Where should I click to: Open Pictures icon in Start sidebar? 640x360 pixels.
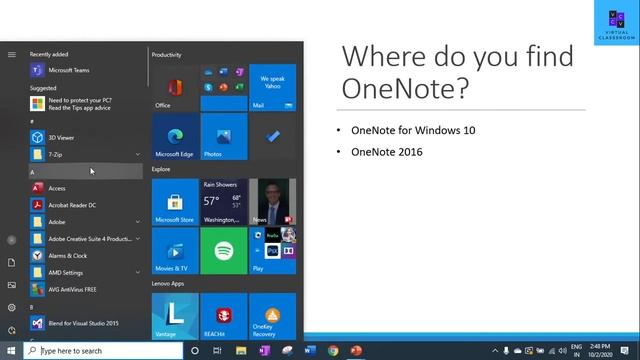pyautogui.click(x=11, y=285)
